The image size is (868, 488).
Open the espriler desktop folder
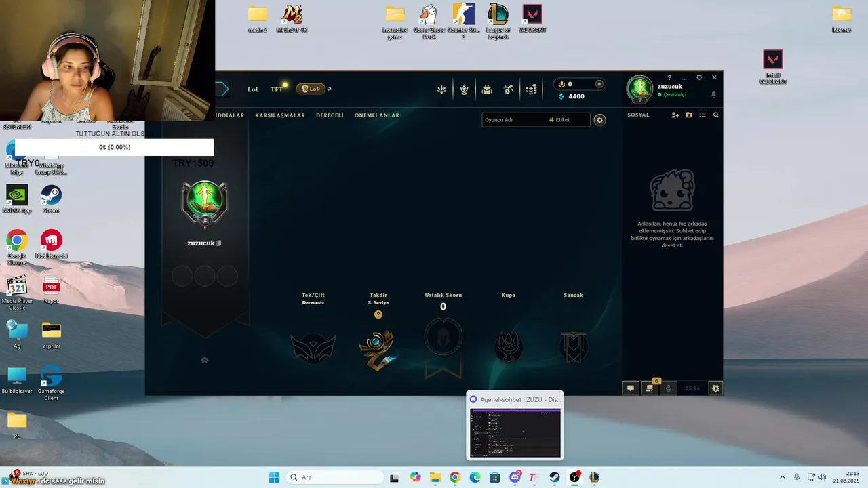[x=52, y=335]
